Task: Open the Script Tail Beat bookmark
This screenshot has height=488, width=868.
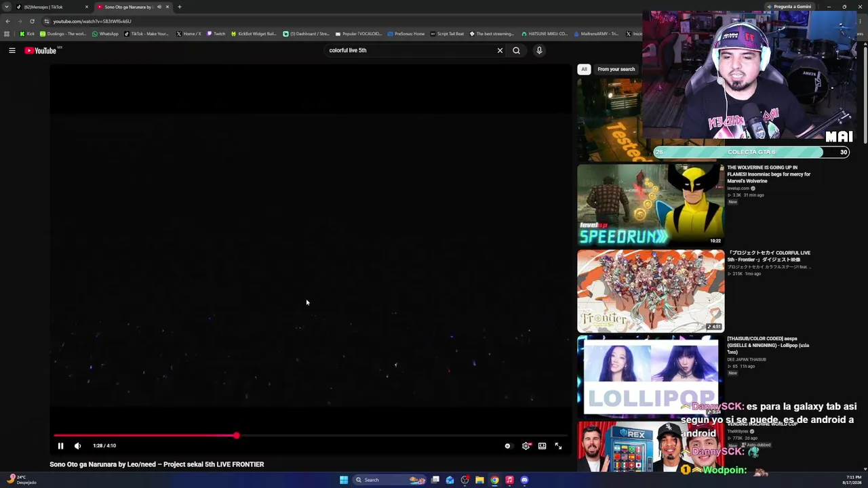Action: click(x=448, y=34)
